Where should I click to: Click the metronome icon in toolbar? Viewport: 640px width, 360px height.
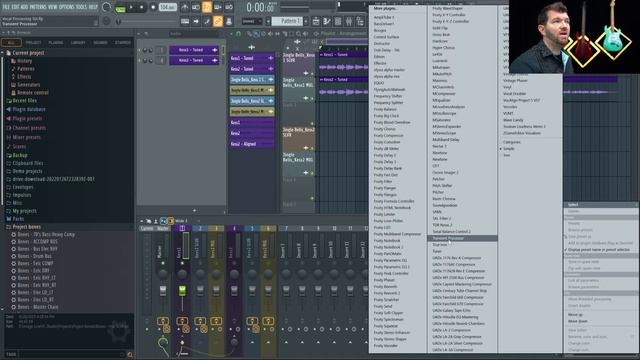184,7
